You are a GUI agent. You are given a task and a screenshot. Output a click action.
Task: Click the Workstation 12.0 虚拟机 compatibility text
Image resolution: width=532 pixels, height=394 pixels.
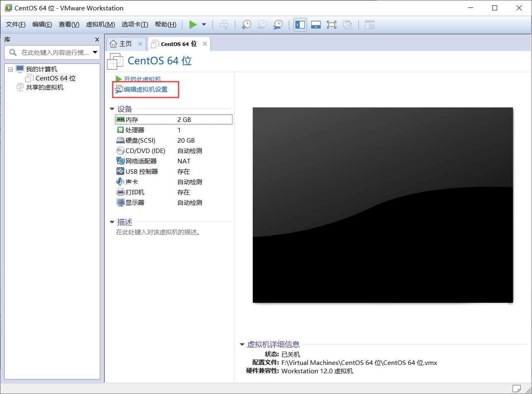317,371
